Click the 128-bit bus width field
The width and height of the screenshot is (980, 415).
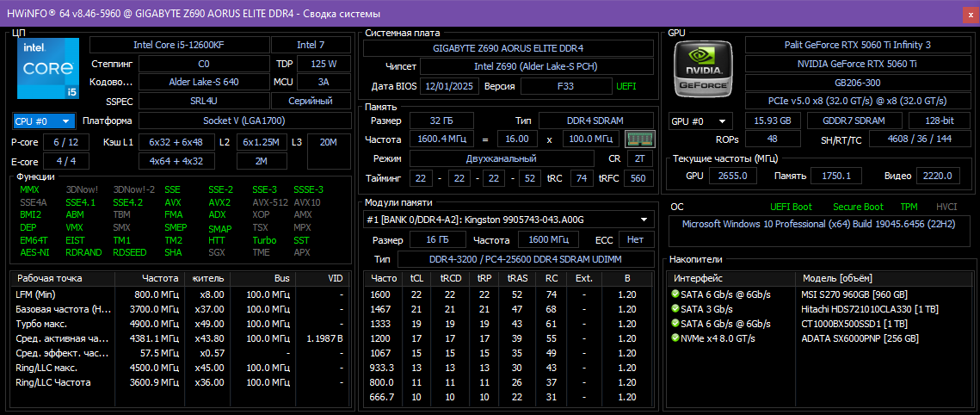coord(940,121)
